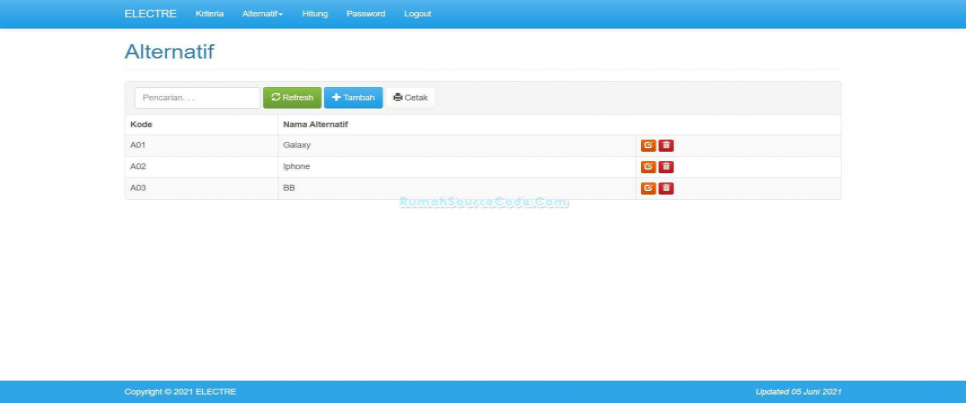This screenshot has height=403, width=966.
Task: Go to the Kriteria menu
Action: [x=209, y=14]
